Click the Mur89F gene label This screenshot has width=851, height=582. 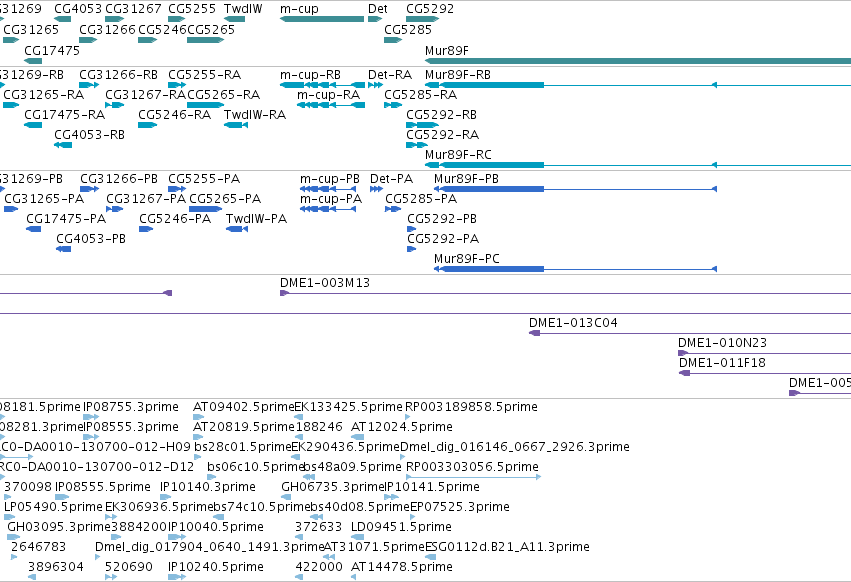447,50
